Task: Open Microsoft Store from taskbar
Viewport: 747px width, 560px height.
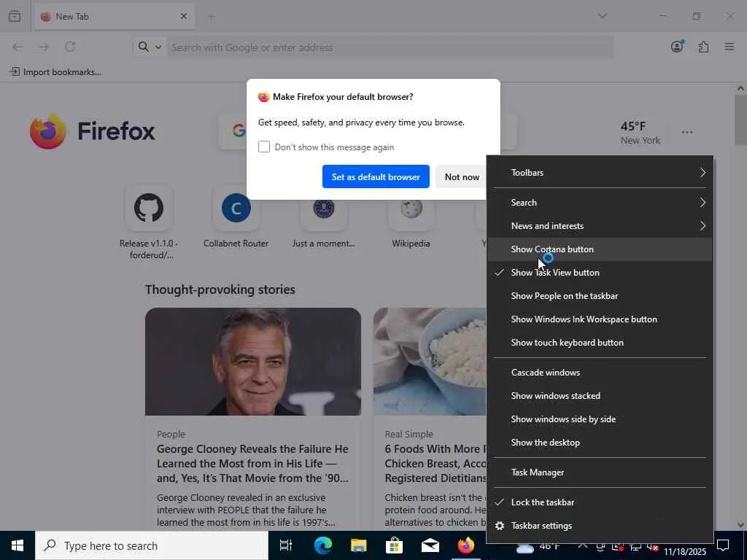Action: 394,545
